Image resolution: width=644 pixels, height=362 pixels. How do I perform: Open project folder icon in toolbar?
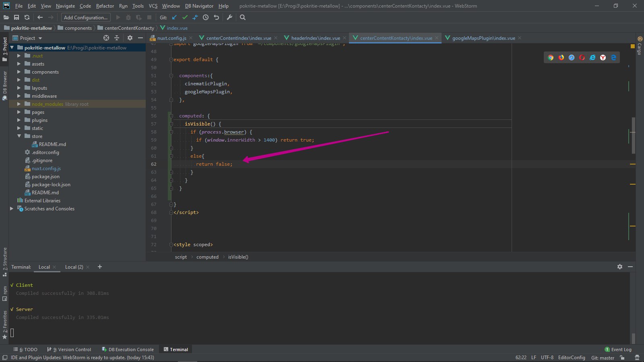[6, 17]
